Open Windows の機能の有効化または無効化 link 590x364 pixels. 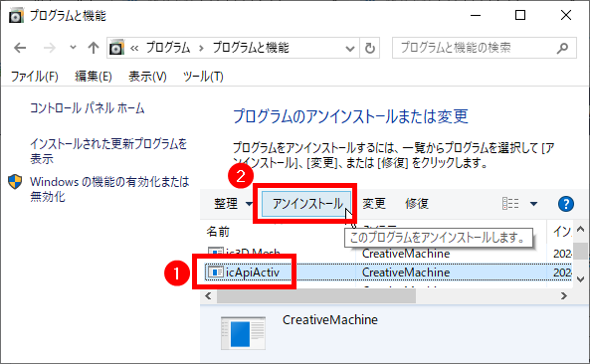pyautogui.click(x=109, y=189)
